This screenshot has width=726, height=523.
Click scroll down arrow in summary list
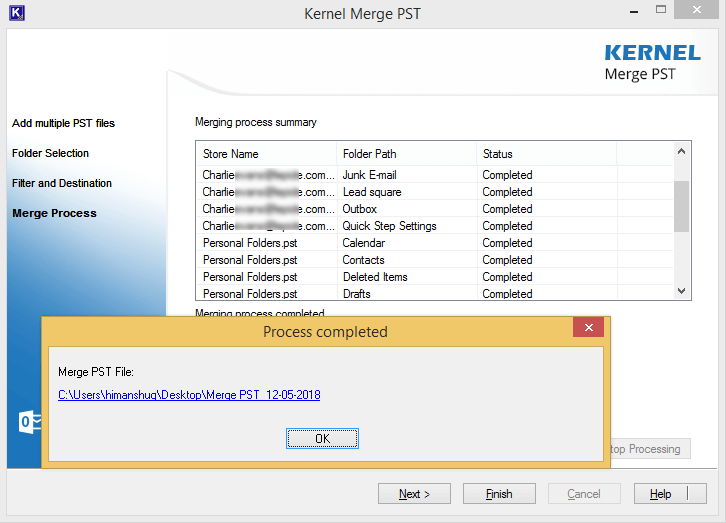coord(681,291)
